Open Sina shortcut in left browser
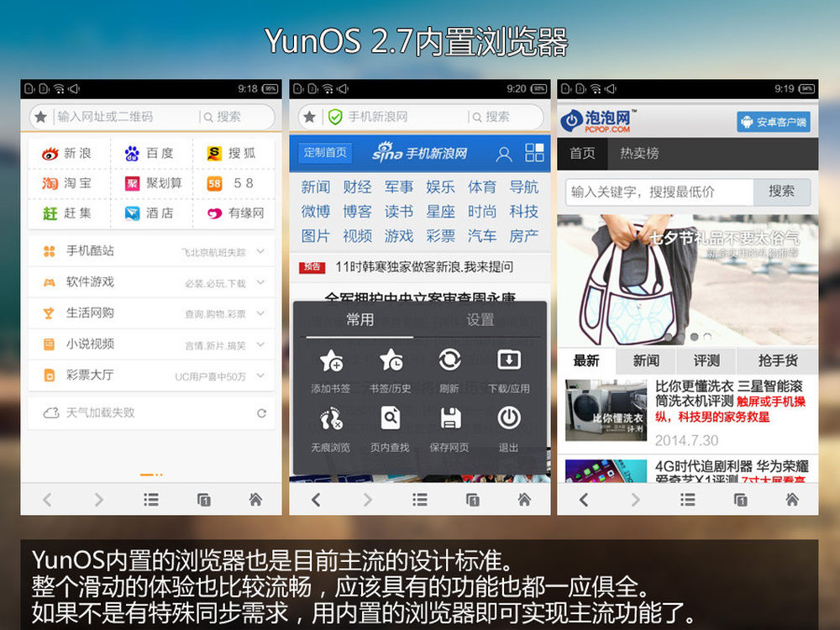 pos(67,154)
